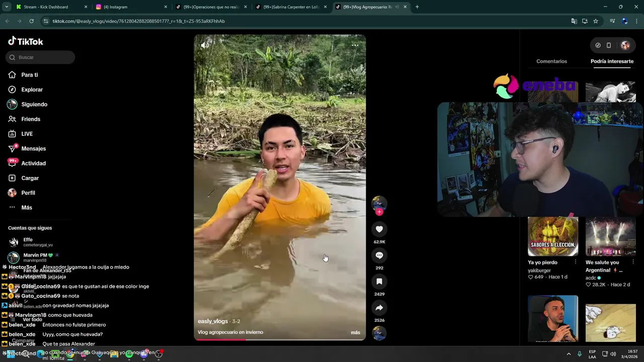The height and width of the screenshot is (362, 644).
Task: Mute the video with speaker icon
Action: point(205,45)
